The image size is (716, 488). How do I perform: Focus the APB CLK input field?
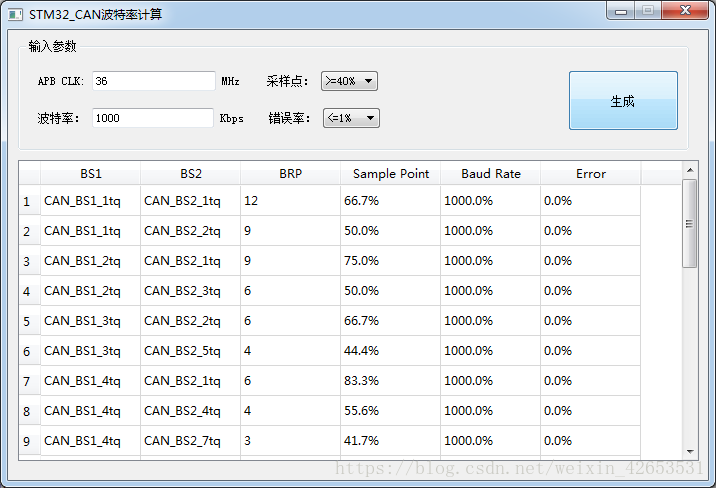click(x=153, y=81)
